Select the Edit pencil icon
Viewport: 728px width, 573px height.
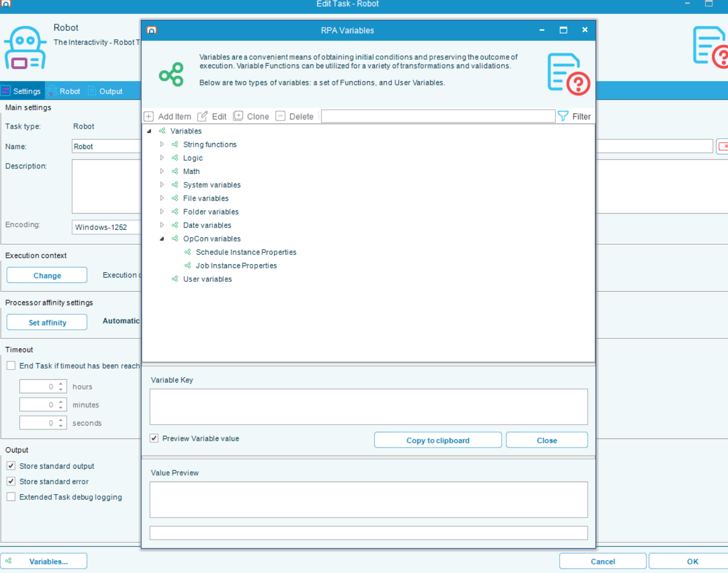(x=203, y=116)
